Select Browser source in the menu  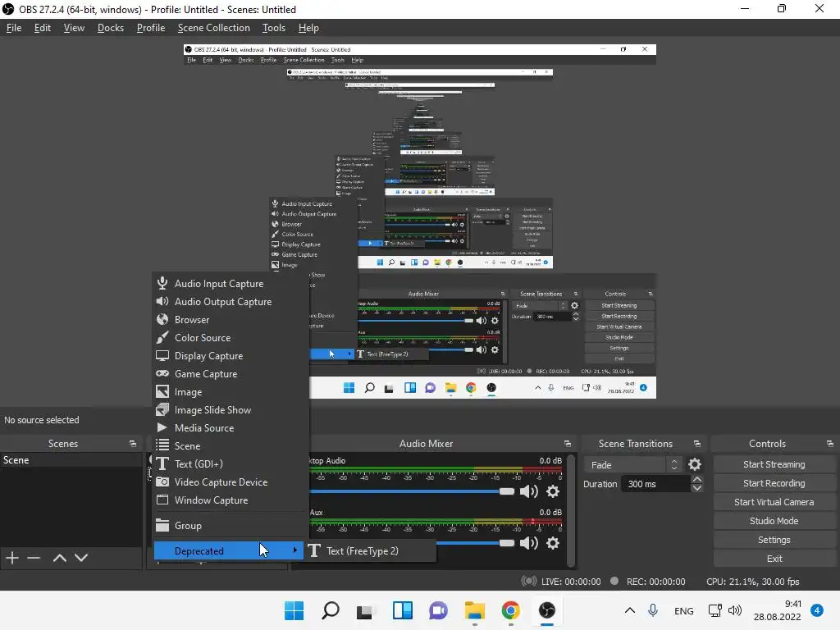(231, 320)
